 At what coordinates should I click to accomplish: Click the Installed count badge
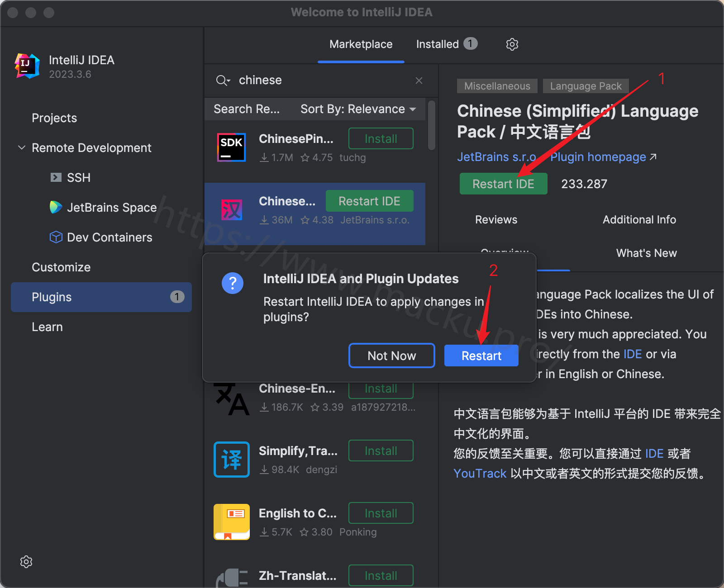pyautogui.click(x=470, y=43)
